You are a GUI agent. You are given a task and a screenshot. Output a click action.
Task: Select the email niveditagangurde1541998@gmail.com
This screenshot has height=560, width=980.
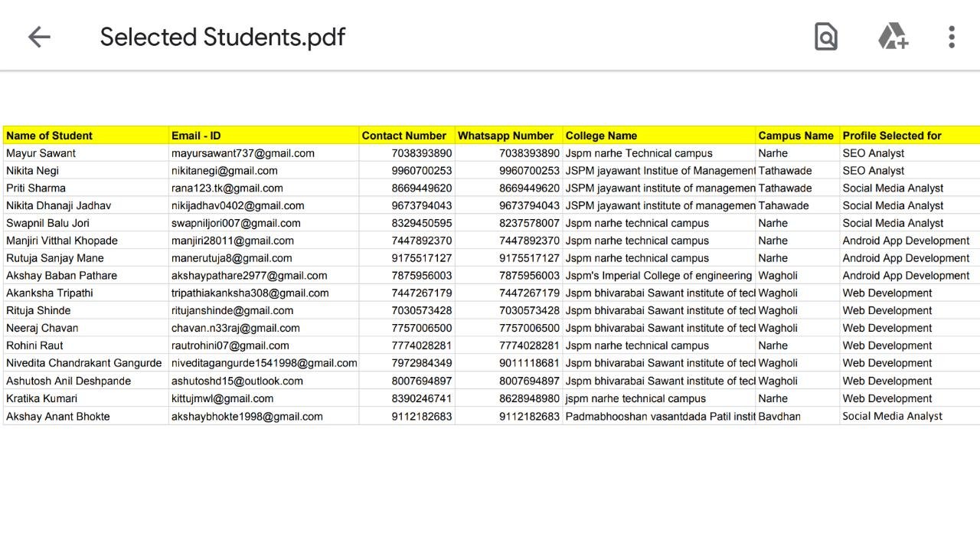[264, 363]
